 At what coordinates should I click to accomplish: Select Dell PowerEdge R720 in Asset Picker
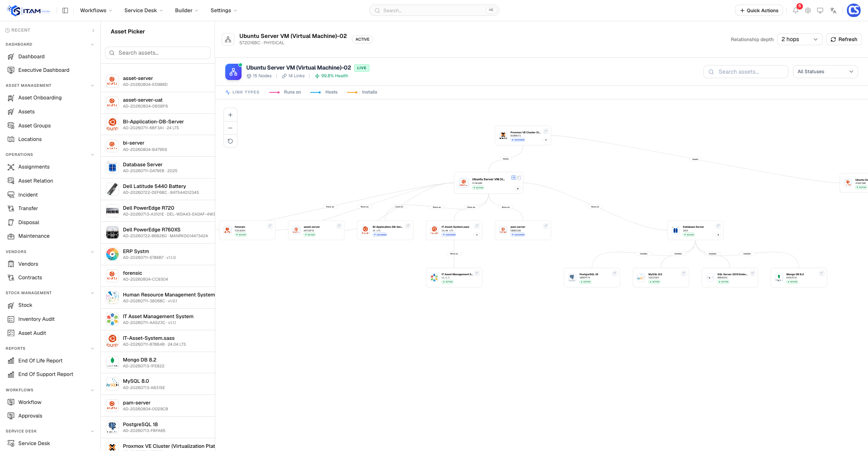pyautogui.click(x=158, y=211)
